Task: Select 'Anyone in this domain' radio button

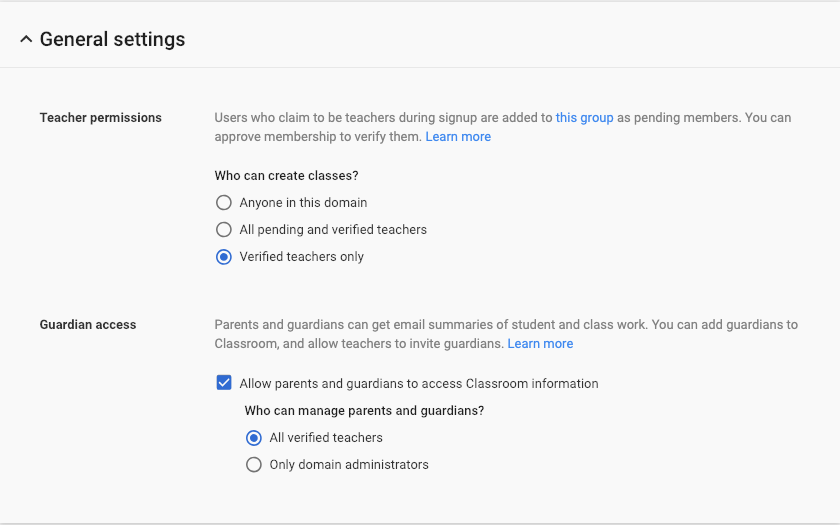Action: click(224, 203)
